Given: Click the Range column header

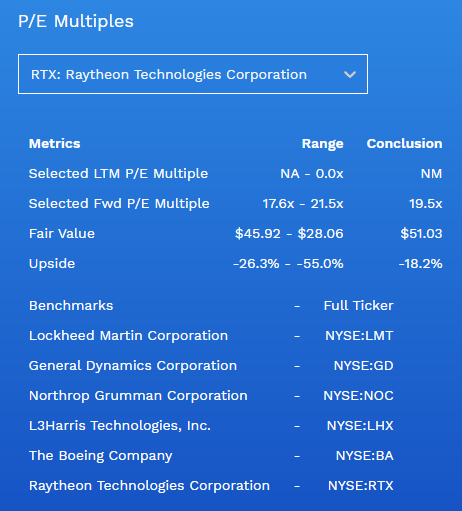Looking at the screenshot, I should 322,144.
